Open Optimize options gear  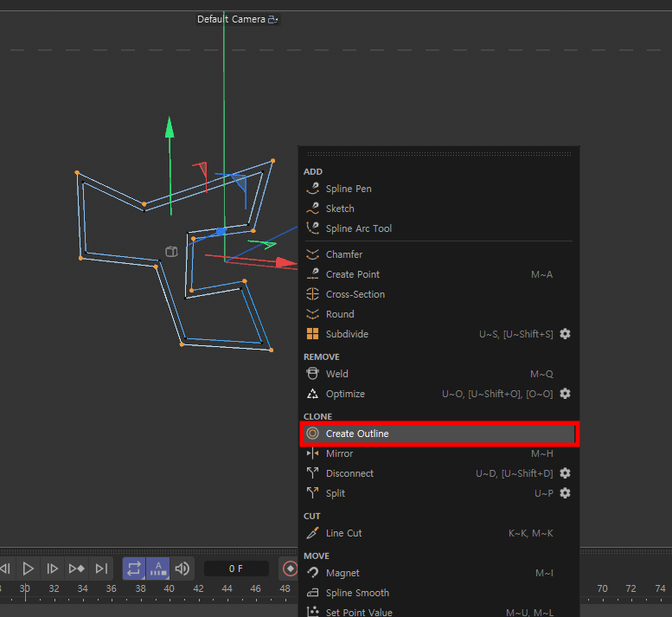(x=566, y=394)
